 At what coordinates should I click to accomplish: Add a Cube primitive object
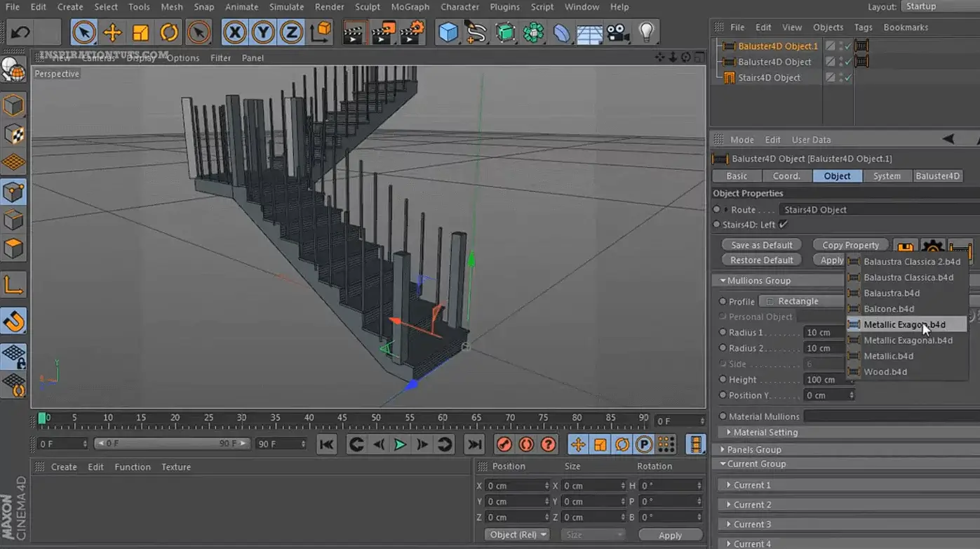pyautogui.click(x=448, y=32)
